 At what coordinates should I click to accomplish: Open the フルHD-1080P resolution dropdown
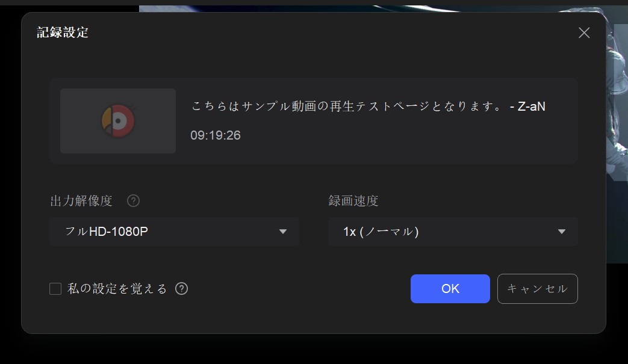[174, 232]
